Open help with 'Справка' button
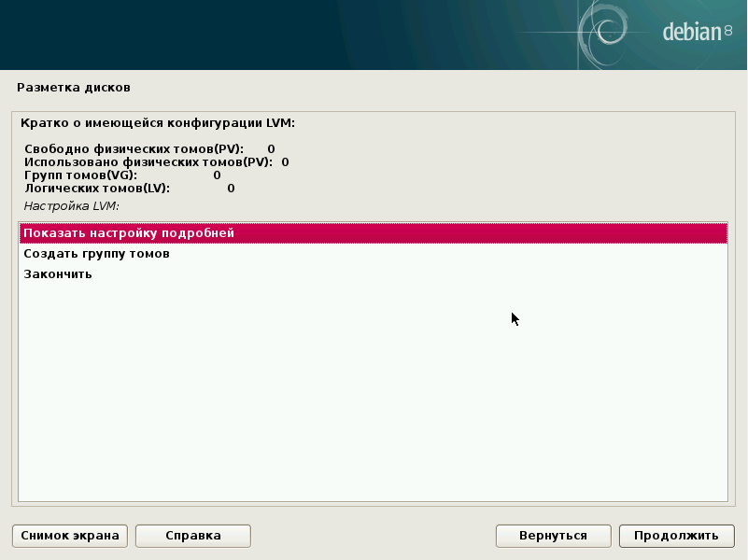The width and height of the screenshot is (748, 560). 193,536
